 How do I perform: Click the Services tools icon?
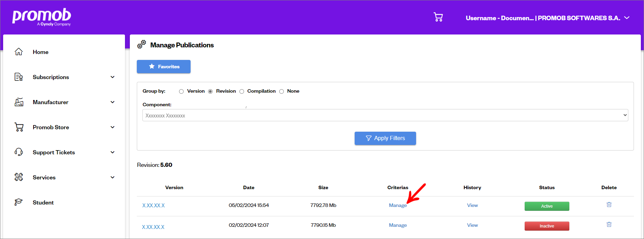coord(19,177)
